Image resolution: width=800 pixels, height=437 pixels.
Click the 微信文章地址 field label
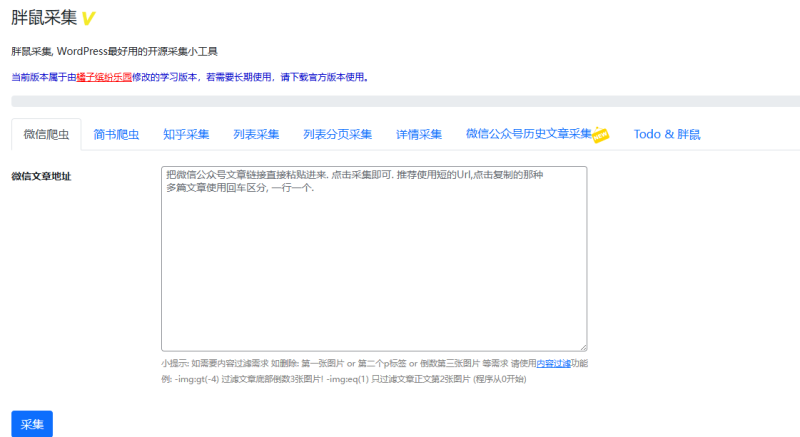point(41,176)
